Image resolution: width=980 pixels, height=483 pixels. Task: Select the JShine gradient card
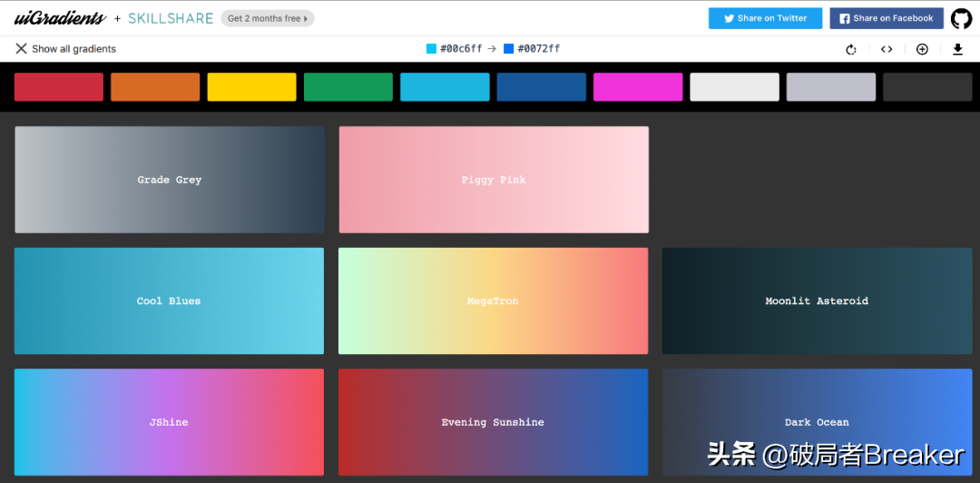169,421
